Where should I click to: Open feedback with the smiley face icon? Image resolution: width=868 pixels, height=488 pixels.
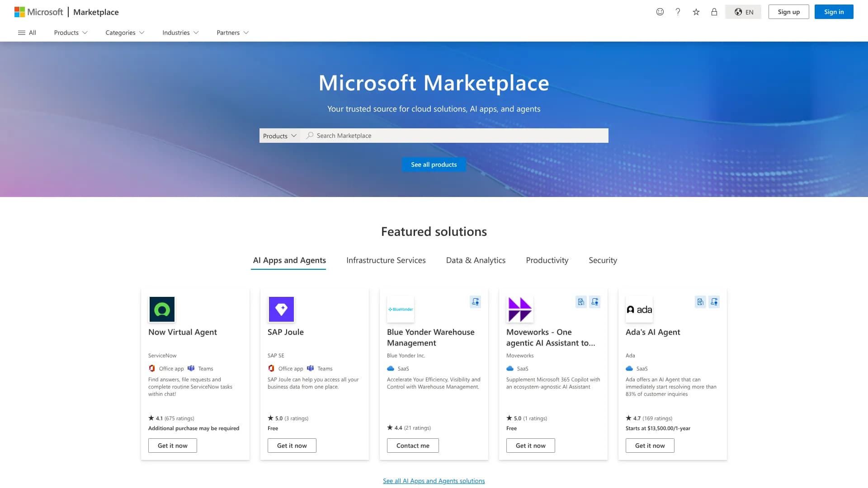click(660, 12)
